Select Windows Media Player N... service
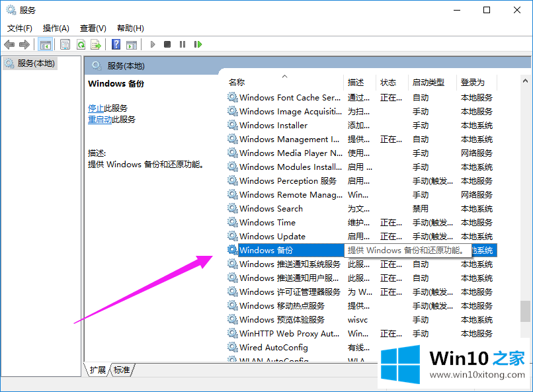533x392 pixels. pyautogui.click(x=362, y=153)
